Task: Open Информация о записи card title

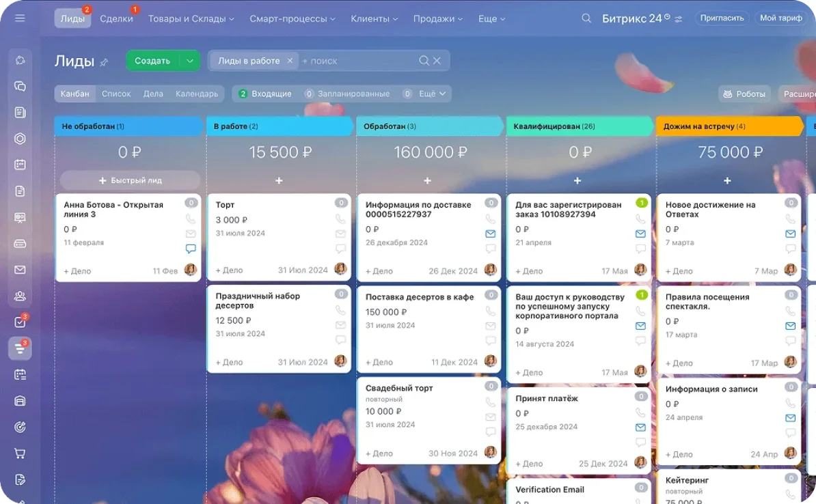Action: coord(711,389)
